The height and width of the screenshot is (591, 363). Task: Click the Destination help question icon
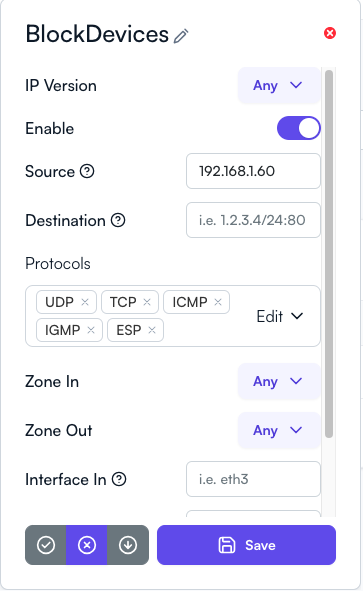coord(118,220)
